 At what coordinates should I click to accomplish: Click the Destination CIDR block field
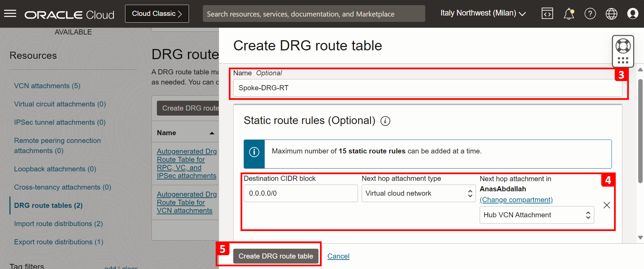click(x=300, y=193)
